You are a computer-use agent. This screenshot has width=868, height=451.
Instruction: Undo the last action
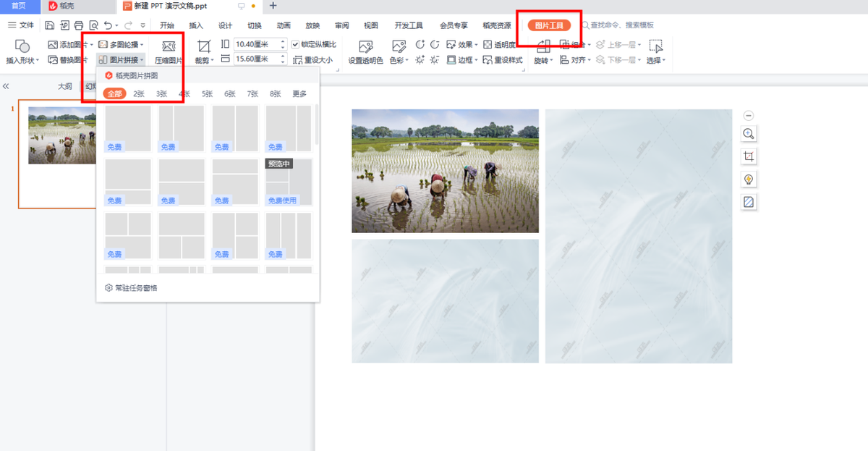tap(108, 25)
